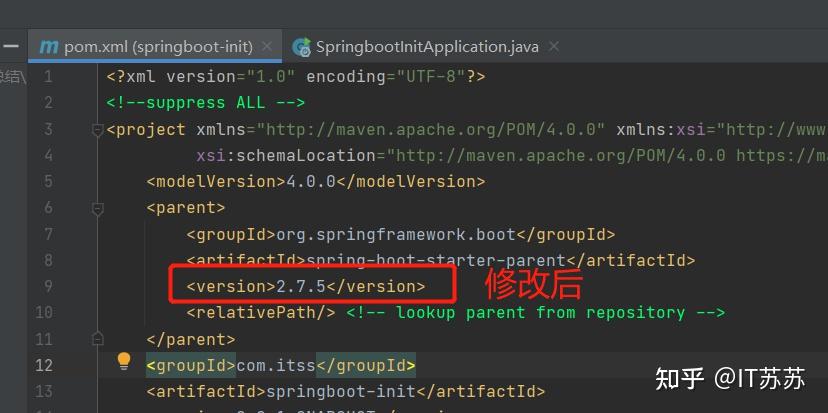The height and width of the screenshot is (413, 828).
Task: Open the SpringbootInitApplication.java tab
Action: pyautogui.click(x=427, y=47)
